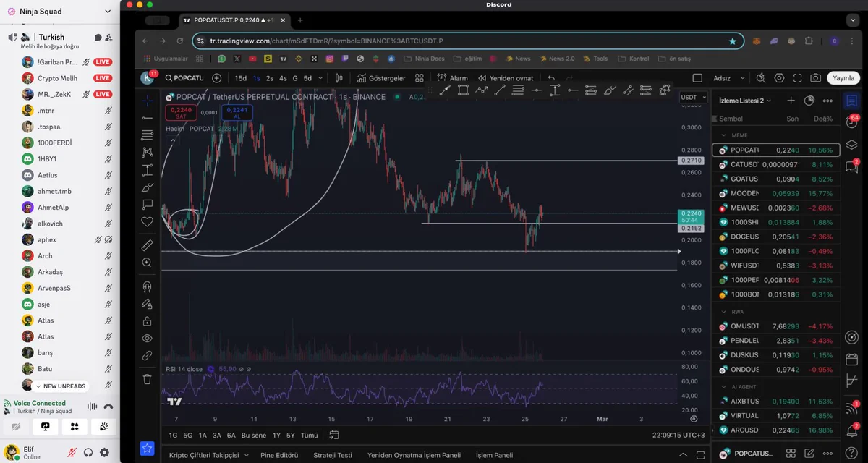Select the 15d timeframe
The width and height of the screenshot is (868, 463).
(241, 78)
